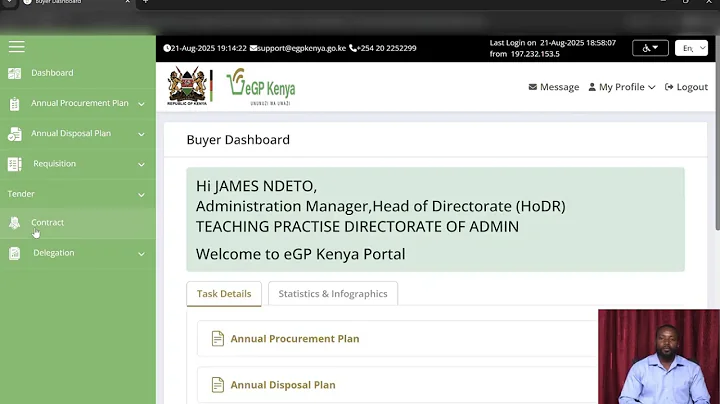Click the presenter video thumbnail

(x=659, y=357)
